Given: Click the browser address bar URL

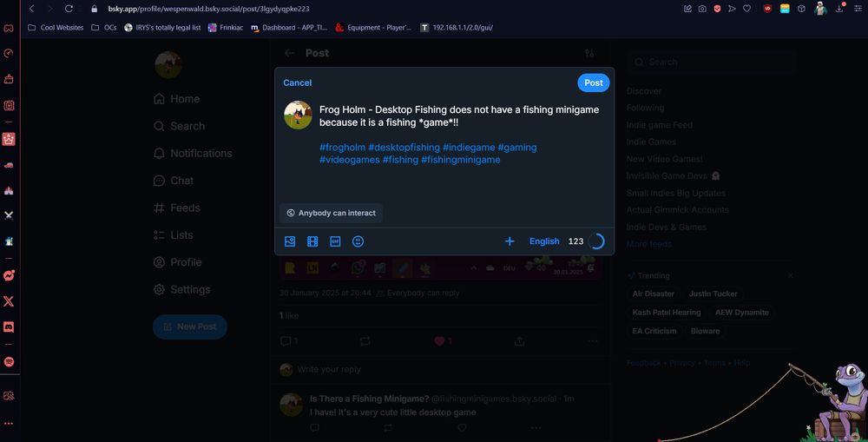Looking at the screenshot, I should 208,9.
